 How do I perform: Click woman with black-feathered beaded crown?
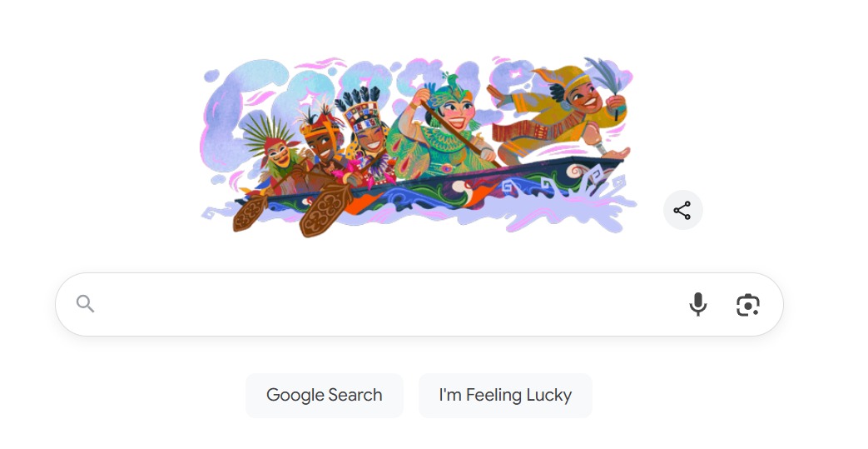365,136
